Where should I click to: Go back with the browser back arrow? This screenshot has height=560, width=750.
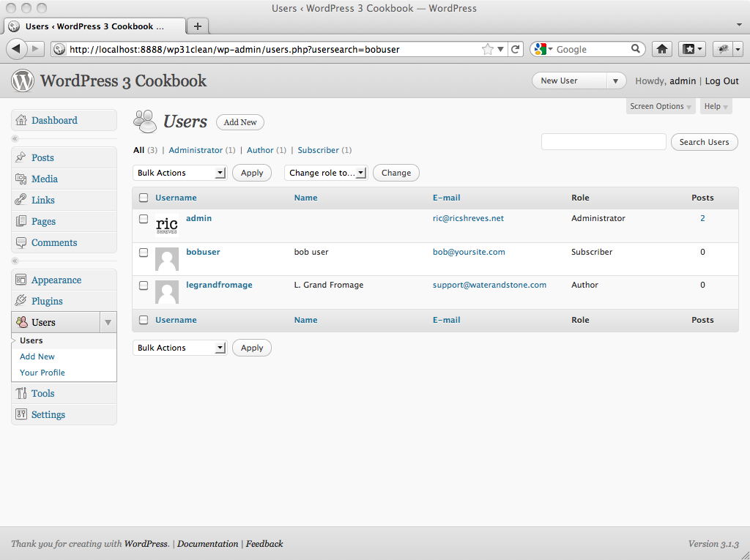pyautogui.click(x=16, y=49)
